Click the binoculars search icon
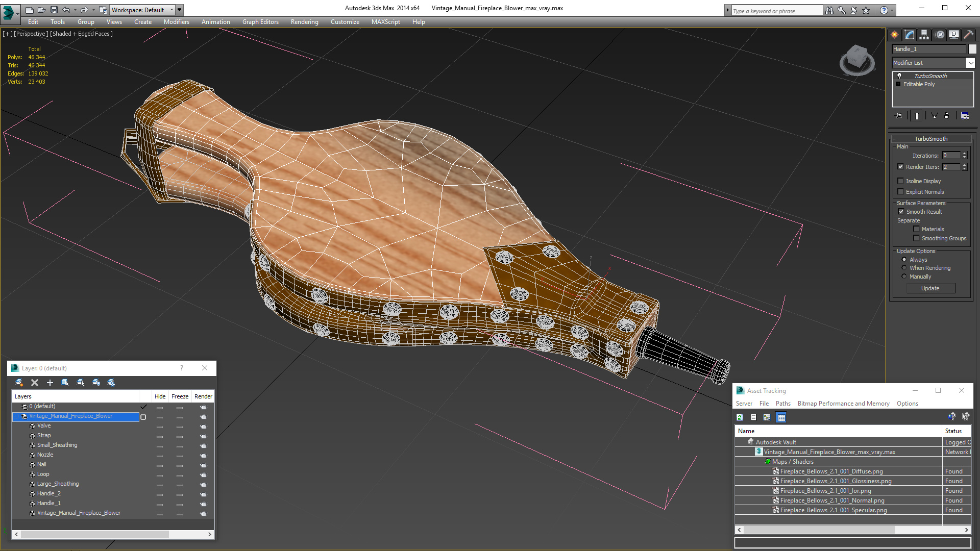 (829, 10)
